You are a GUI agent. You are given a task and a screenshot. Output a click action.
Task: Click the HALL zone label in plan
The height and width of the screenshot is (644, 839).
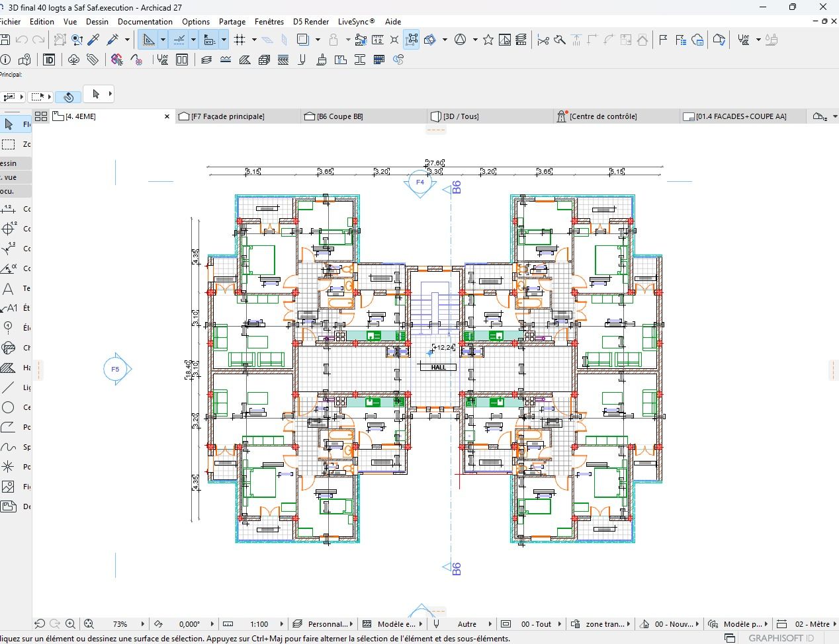438,367
